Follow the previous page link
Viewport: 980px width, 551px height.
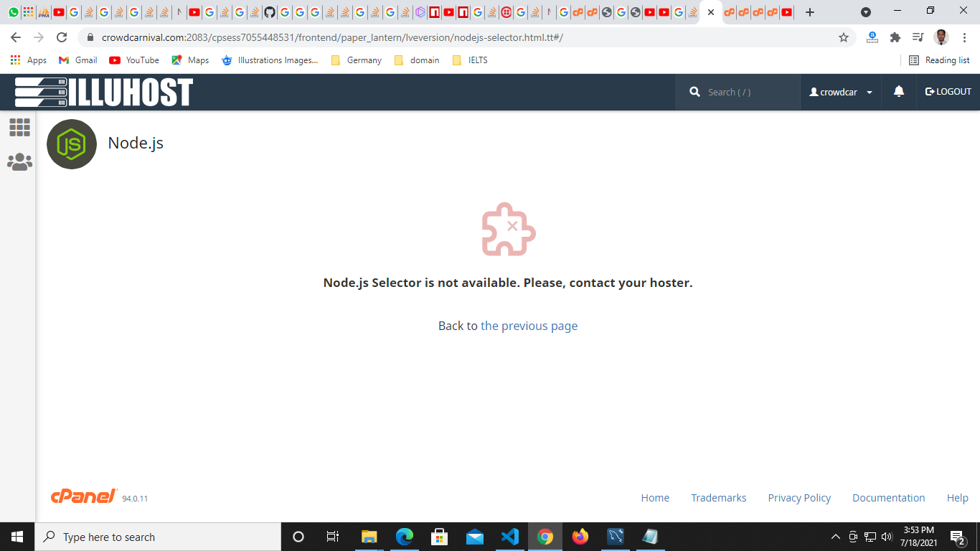pyautogui.click(x=529, y=326)
